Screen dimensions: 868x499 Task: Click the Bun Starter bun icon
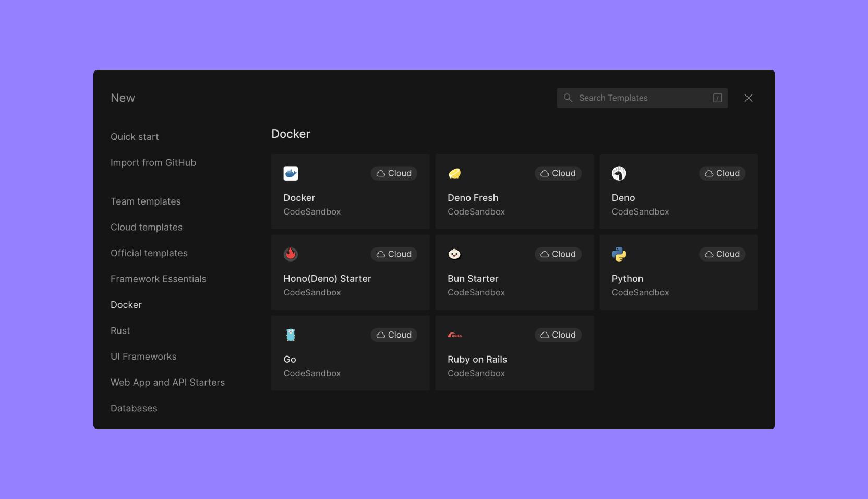click(454, 254)
